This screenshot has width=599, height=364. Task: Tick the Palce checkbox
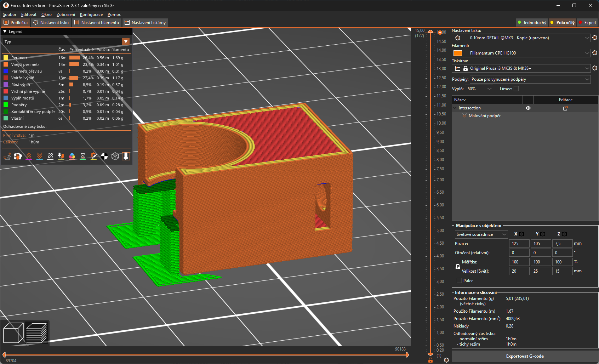(x=459, y=281)
